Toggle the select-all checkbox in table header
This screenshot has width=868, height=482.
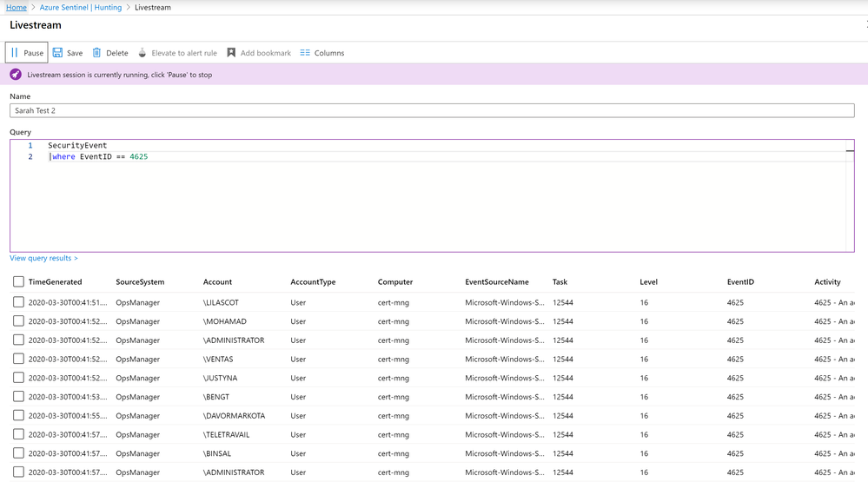click(x=18, y=281)
